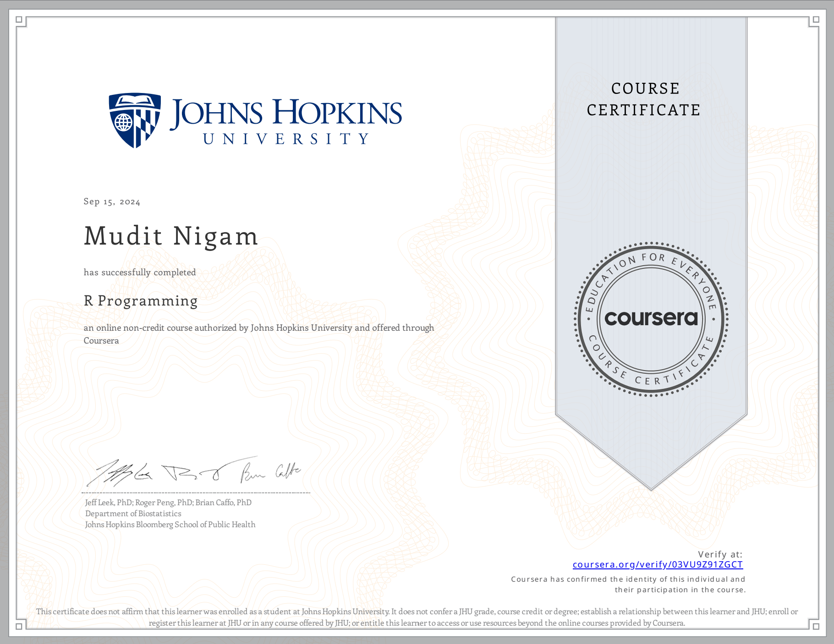Click the Johns Hopkins shield logo
Viewport: 834px width, 644px height.
point(135,120)
